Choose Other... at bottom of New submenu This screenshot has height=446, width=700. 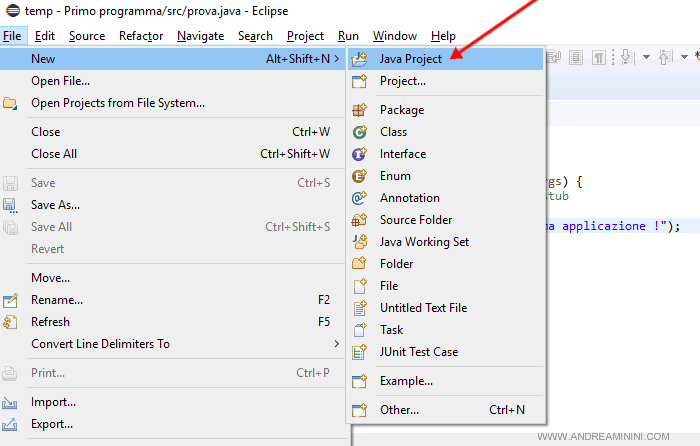point(399,410)
